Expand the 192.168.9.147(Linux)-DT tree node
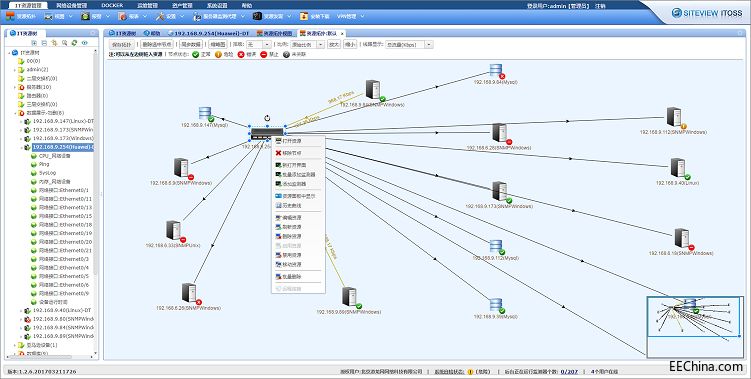The image size is (751, 379). coord(22,121)
